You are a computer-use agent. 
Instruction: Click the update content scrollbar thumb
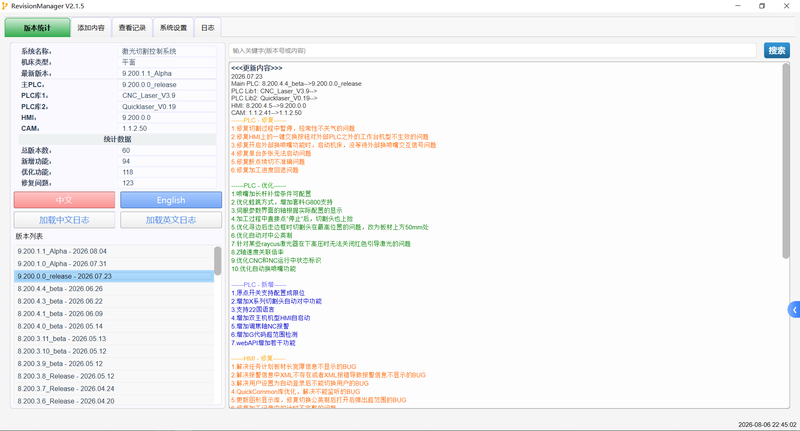[x=786, y=161]
